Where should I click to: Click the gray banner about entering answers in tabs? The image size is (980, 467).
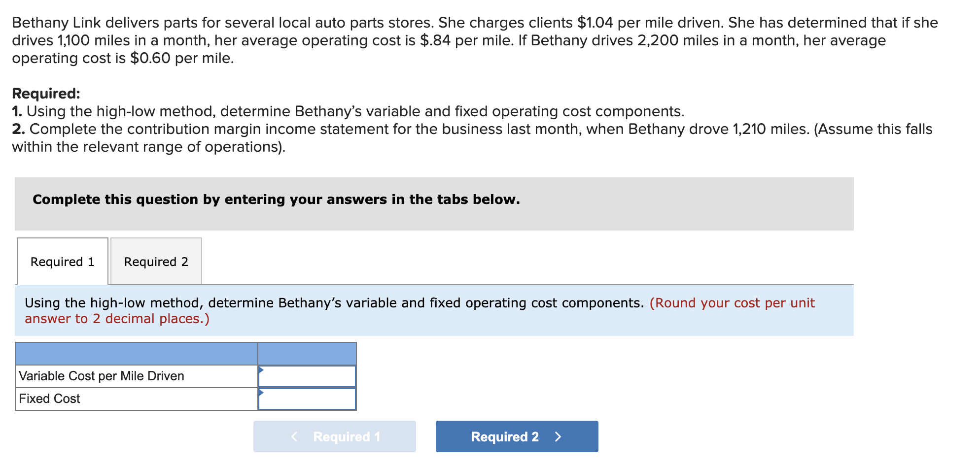point(276,199)
